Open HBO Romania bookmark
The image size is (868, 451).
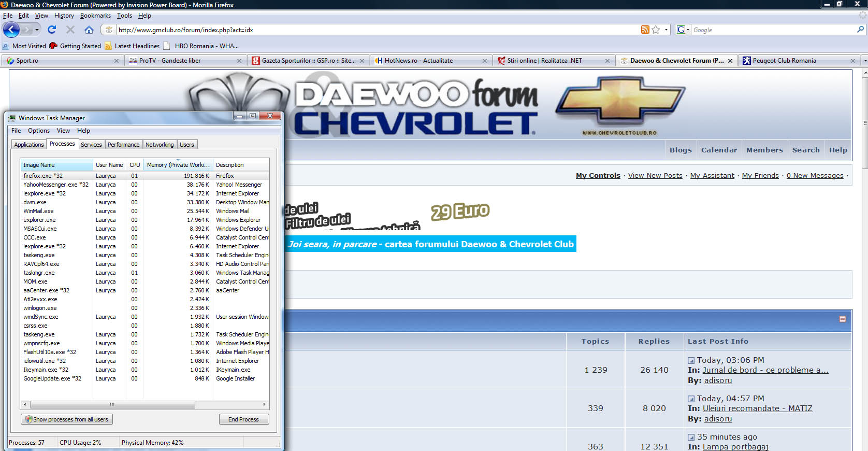tap(201, 46)
